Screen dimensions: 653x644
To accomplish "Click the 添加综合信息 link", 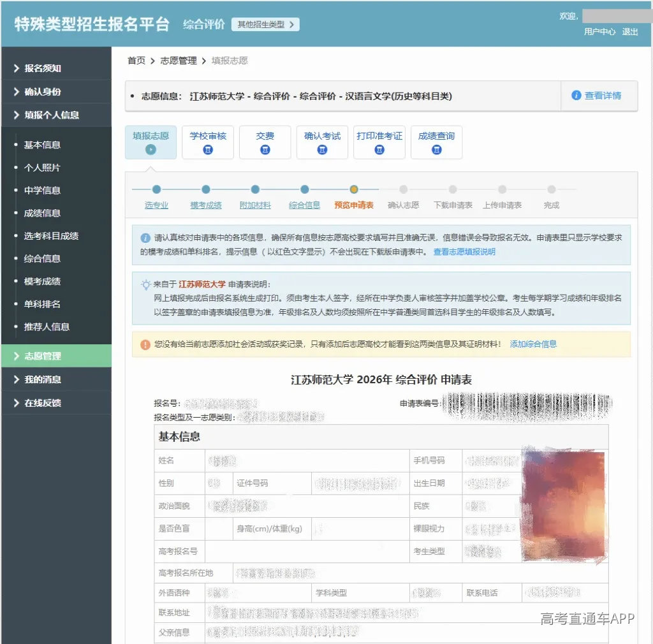I will coord(533,344).
